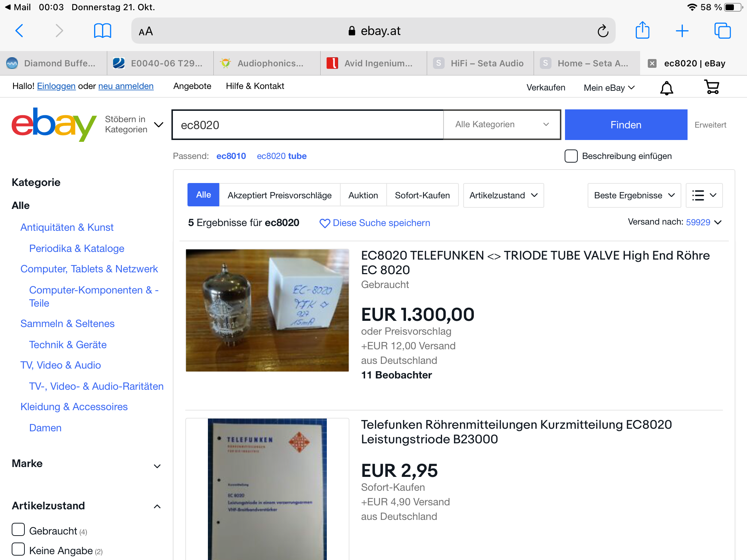Tap the ebay.at address bar
Image resolution: width=747 pixels, height=560 pixels.
(x=373, y=31)
